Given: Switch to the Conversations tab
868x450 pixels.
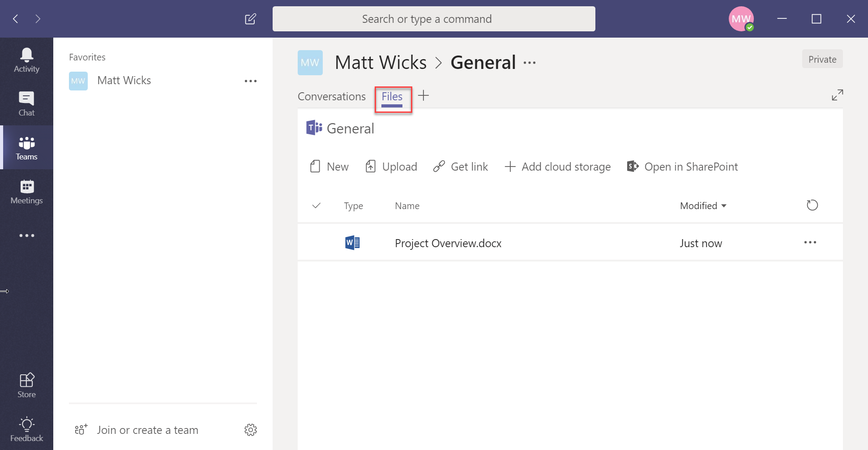Looking at the screenshot, I should (x=331, y=96).
